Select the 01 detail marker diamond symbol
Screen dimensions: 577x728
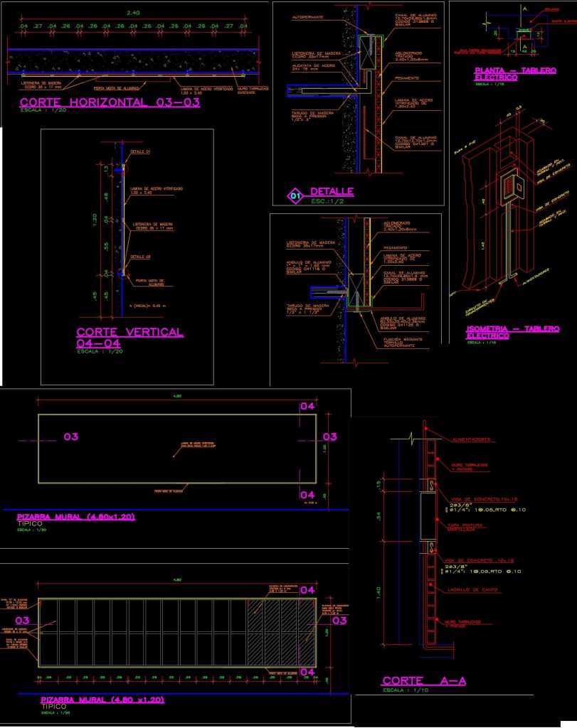(x=295, y=196)
